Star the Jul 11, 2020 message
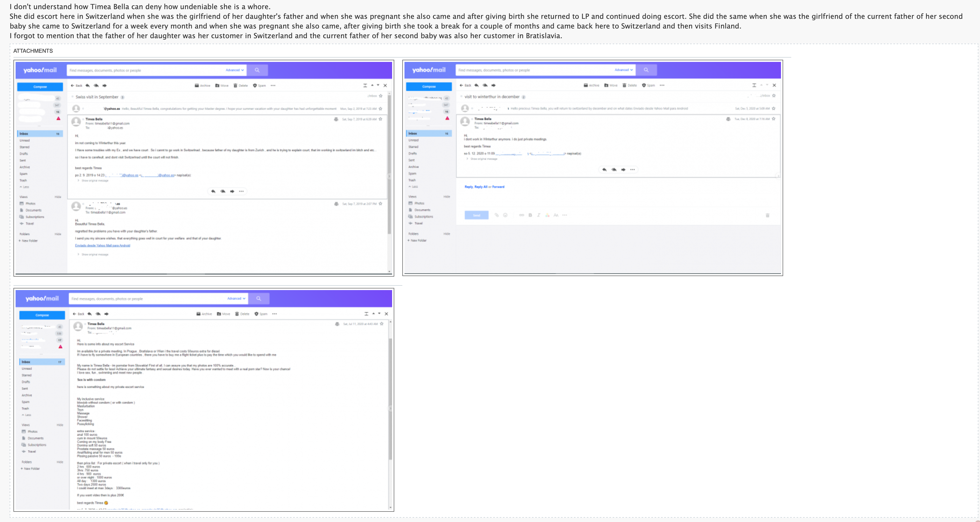This screenshot has width=980, height=522. tap(382, 324)
